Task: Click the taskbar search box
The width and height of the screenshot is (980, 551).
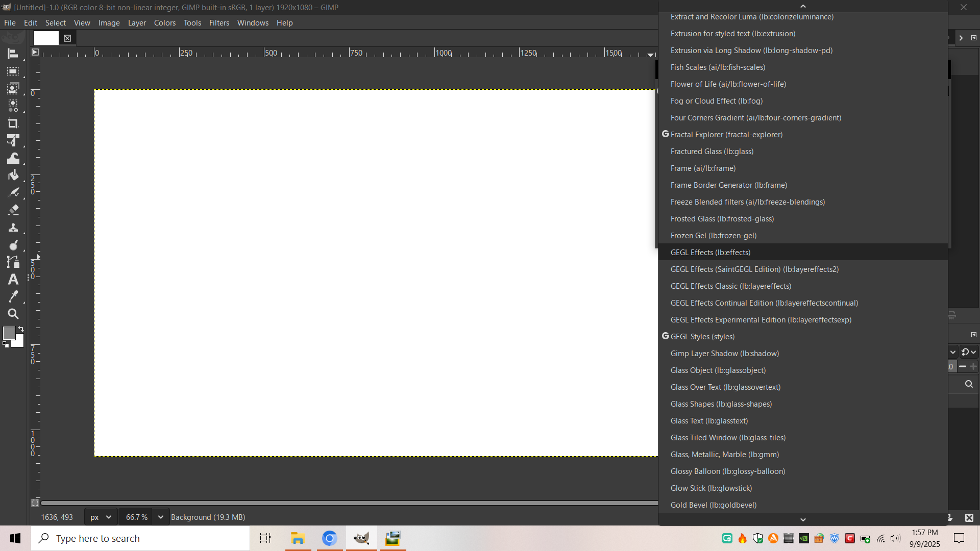Action: [x=140, y=538]
